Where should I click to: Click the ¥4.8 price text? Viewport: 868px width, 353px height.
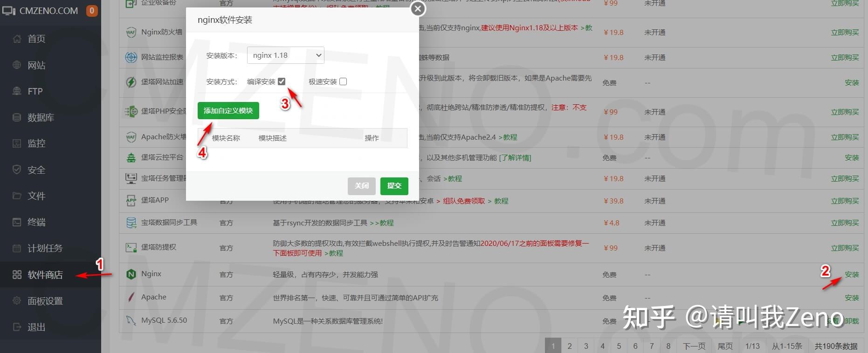pos(611,223)
